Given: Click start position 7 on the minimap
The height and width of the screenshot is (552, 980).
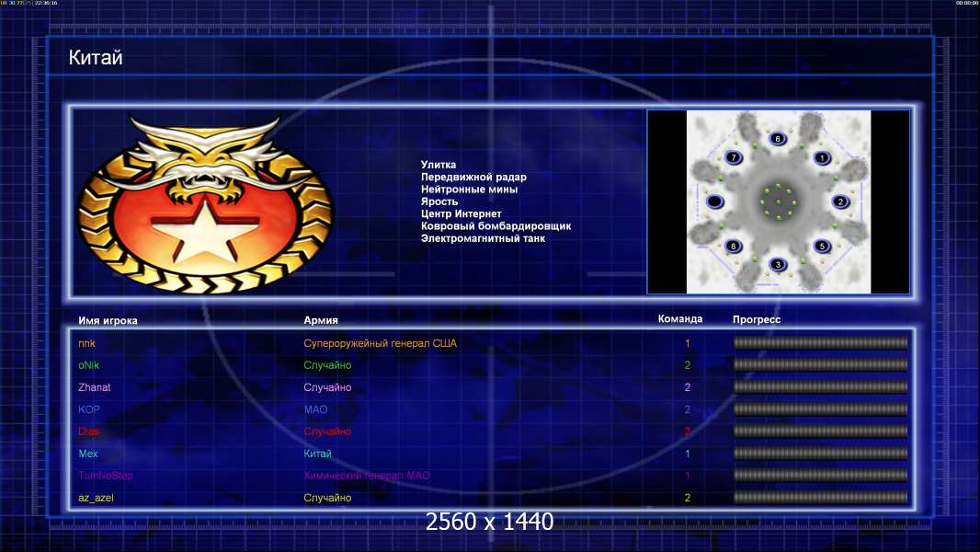Looking at the screenshot, I should click(733, 157).
